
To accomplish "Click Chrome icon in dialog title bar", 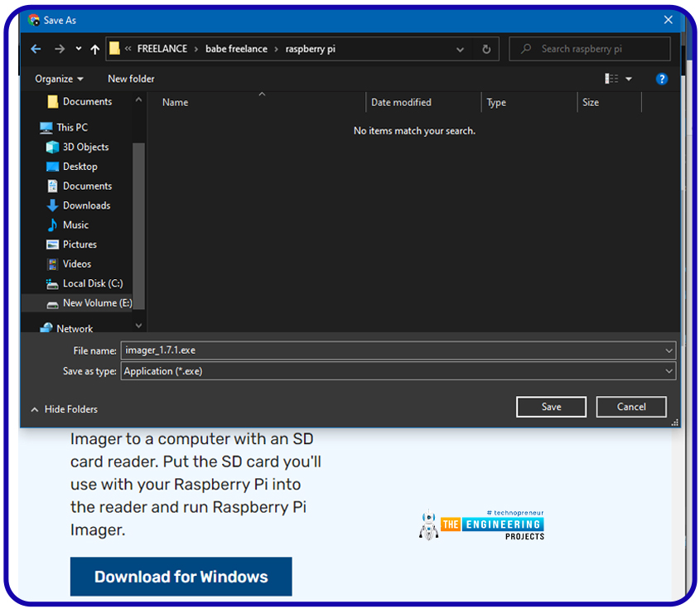I will pos(34,20).
